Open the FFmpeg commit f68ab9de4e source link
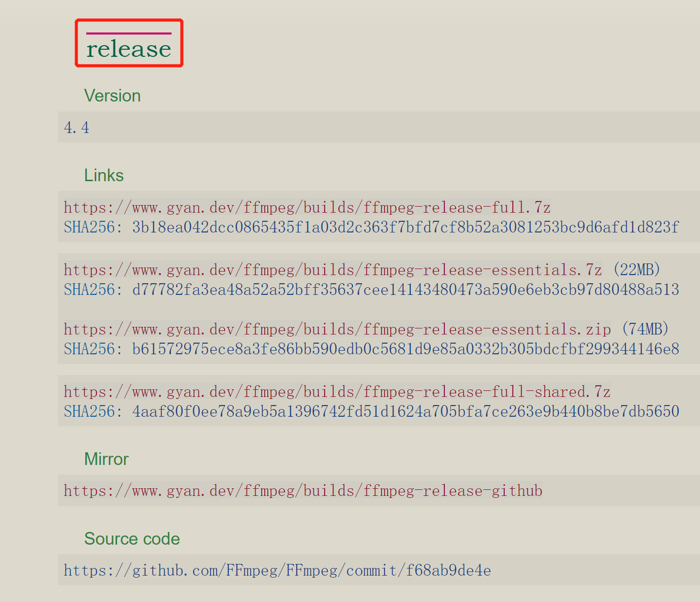700x602 pixels. [277, 571]
